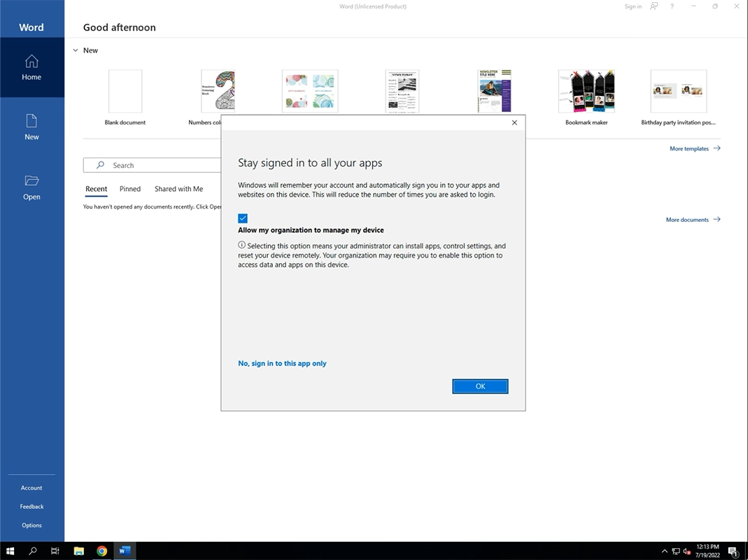Choose the purple newsletter template
Viewport: 748px width, 560px height.
(494, 91)
